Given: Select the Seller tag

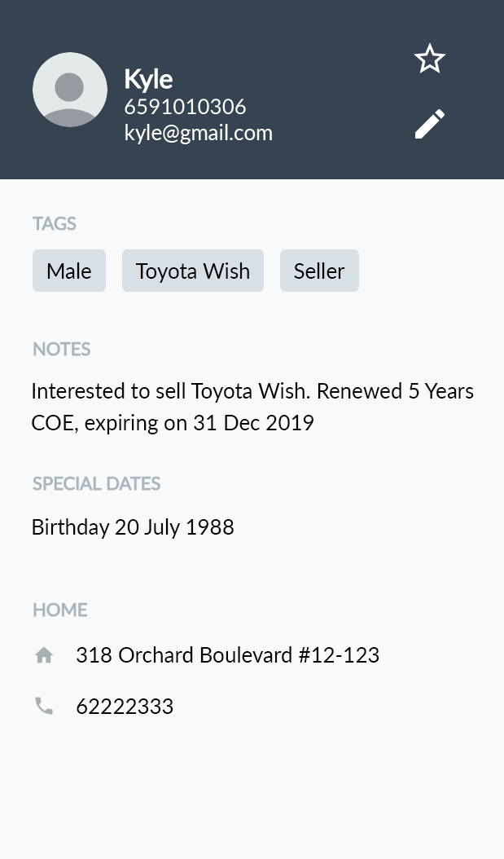Looking at the screenshot, I should pyautogui.click(x=320, y=271).
